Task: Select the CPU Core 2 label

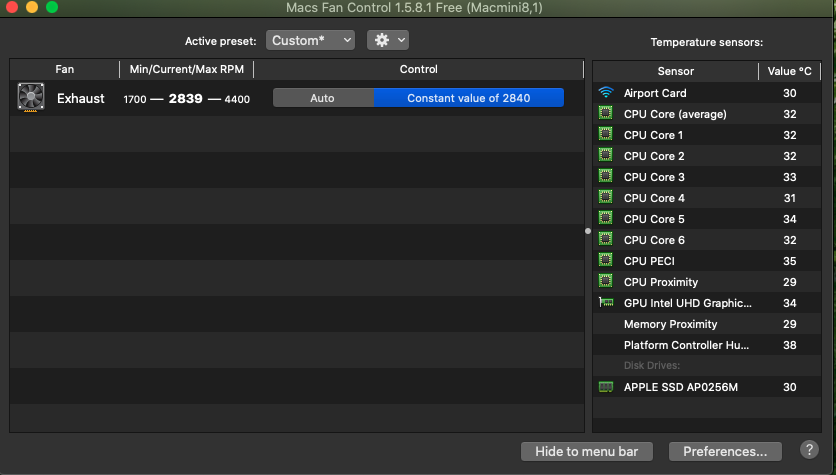Action: pyautogui.click(x=654, y=156)
